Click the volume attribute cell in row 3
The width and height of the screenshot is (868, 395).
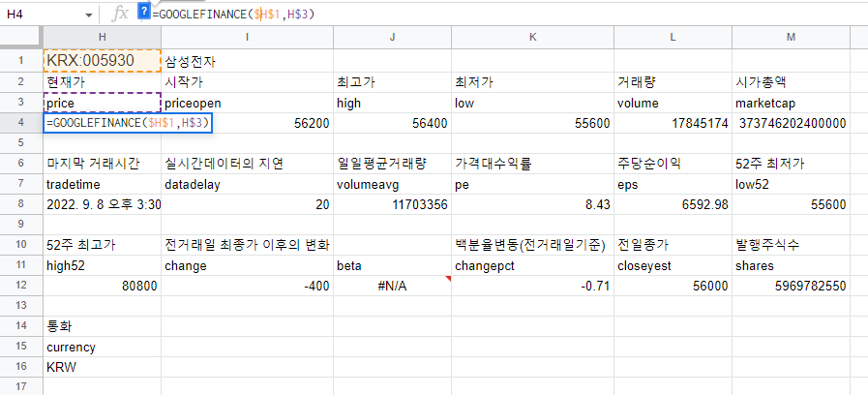673,103
